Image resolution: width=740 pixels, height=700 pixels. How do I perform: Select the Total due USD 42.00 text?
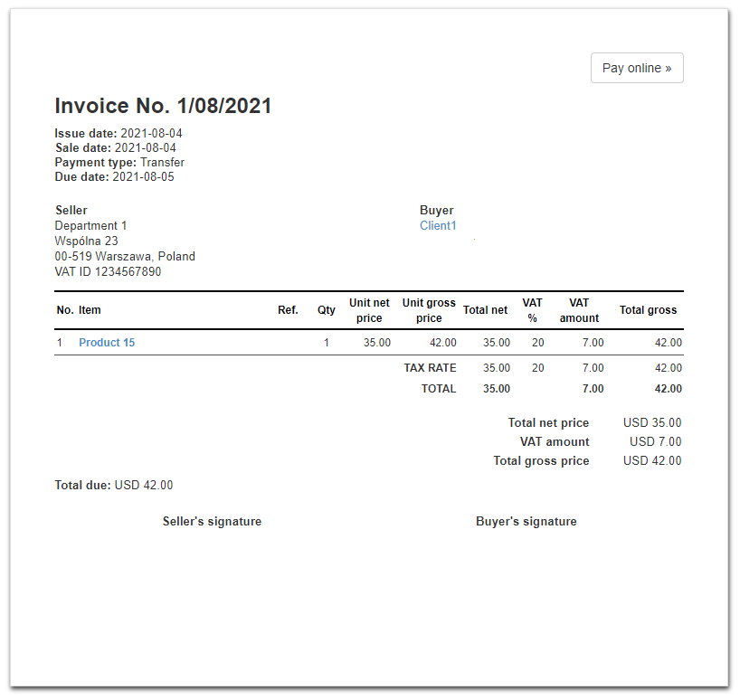[114, 486]
